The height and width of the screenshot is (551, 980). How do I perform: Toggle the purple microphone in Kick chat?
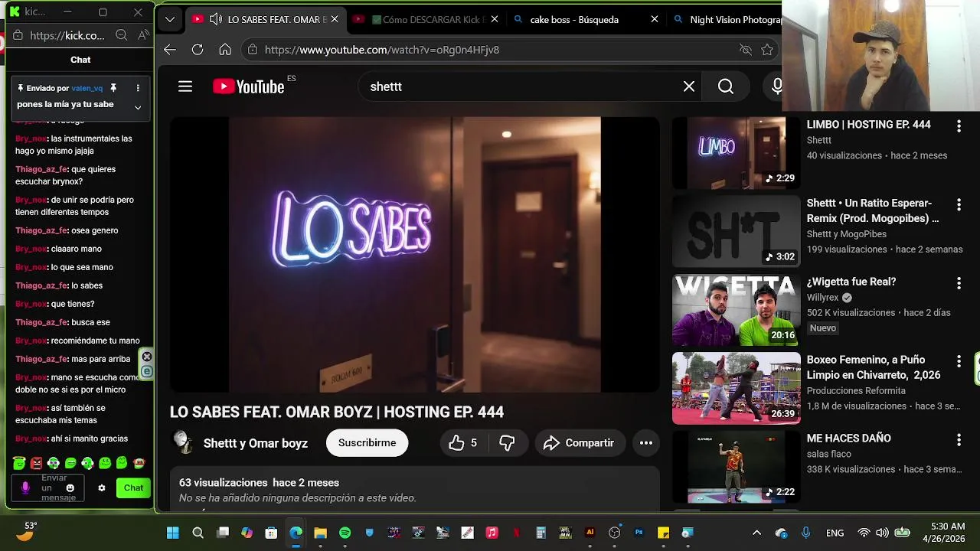[25, 487]
